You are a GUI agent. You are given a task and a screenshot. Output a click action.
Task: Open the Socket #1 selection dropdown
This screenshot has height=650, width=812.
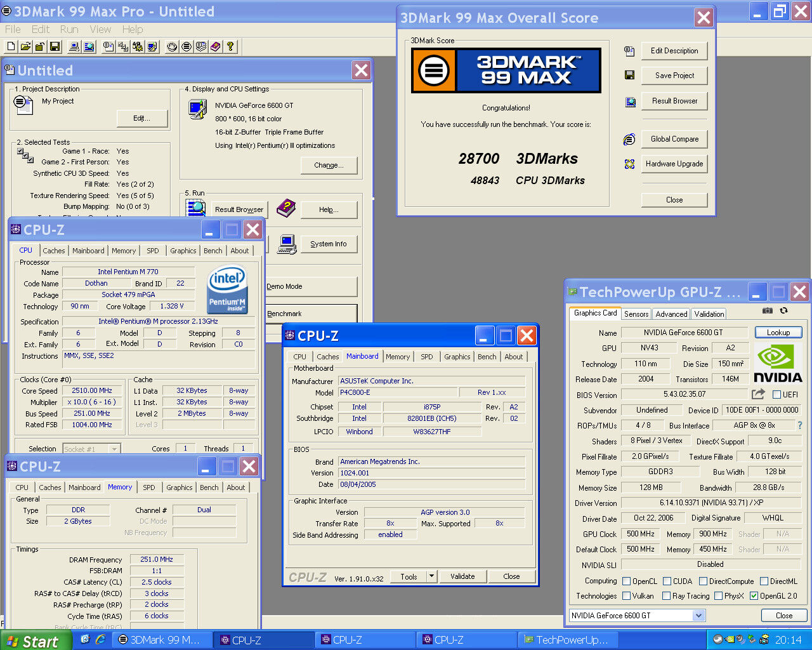[114, 449]
